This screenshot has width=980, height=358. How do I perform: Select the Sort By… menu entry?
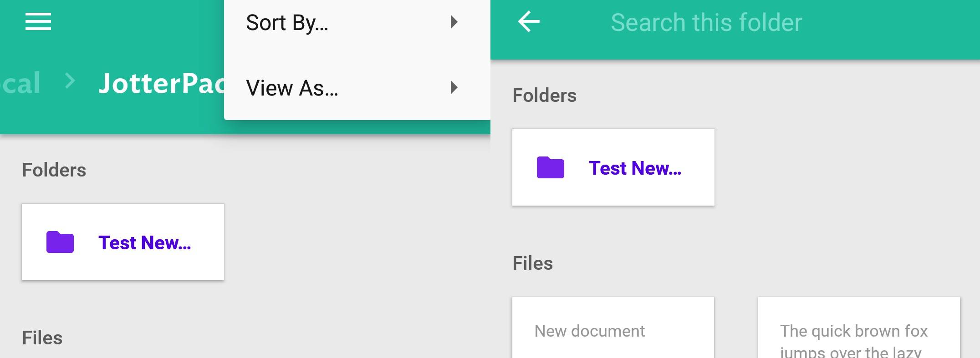point(357,22)
